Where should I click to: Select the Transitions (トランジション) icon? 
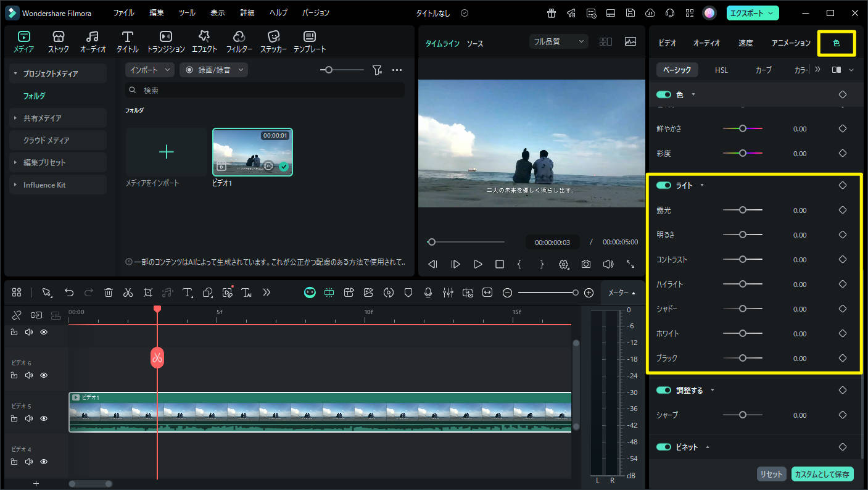(x=166, y=37)
